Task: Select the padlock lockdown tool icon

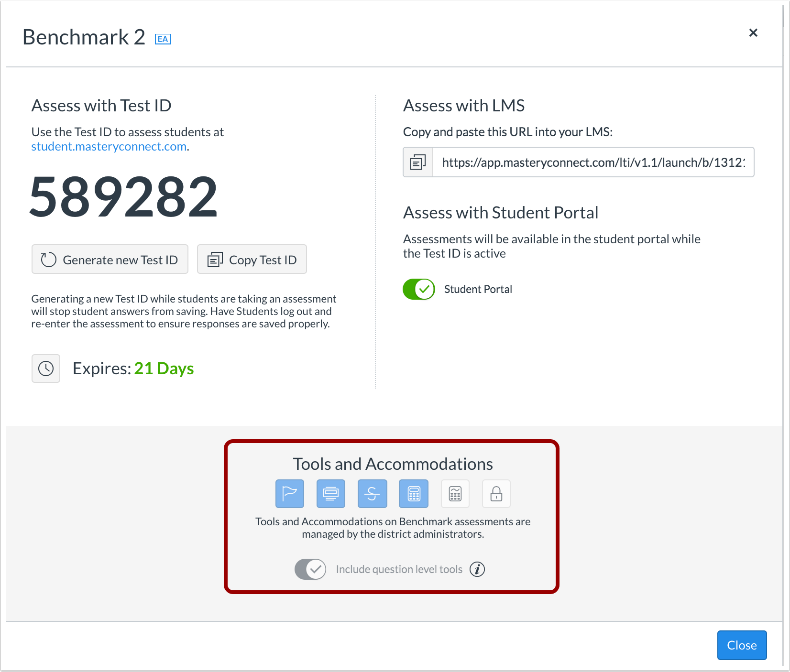Action: click(496, 494)
